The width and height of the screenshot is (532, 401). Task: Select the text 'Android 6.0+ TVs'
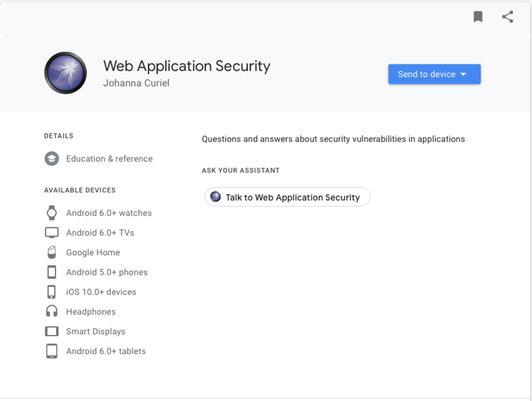point(100,233)
